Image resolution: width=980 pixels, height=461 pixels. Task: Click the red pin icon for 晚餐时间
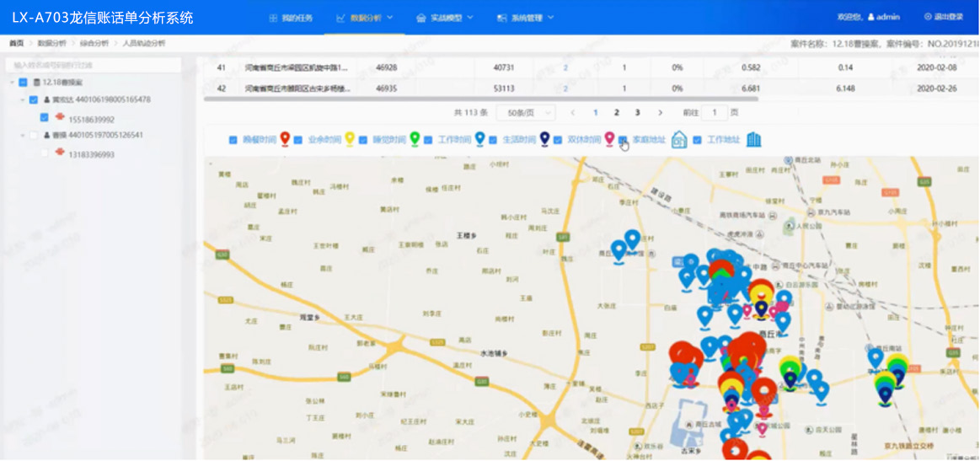[x=285, y=139]
